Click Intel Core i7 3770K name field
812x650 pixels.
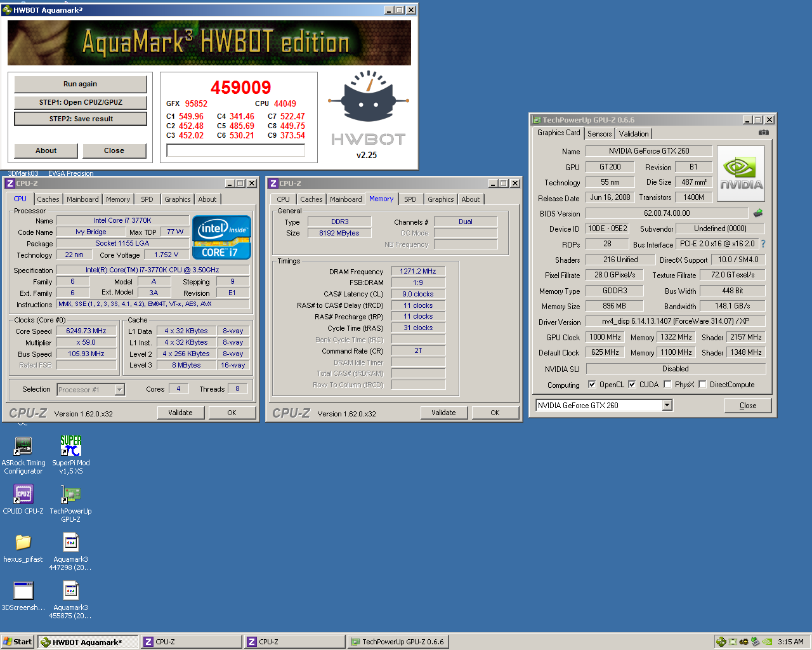click(x=122, y=220)
